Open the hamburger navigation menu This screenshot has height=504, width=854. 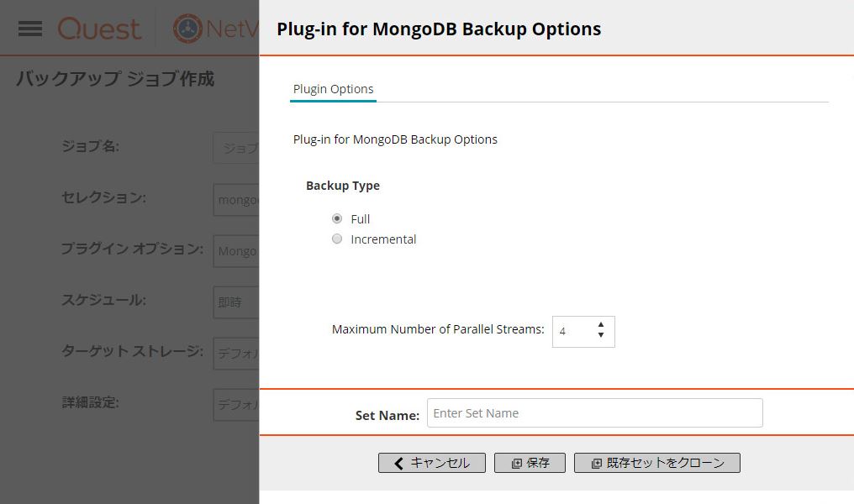pos(30,29)
